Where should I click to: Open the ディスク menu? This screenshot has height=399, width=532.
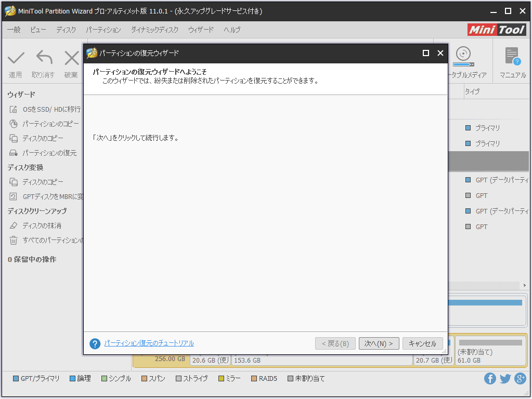pos(66,30)
